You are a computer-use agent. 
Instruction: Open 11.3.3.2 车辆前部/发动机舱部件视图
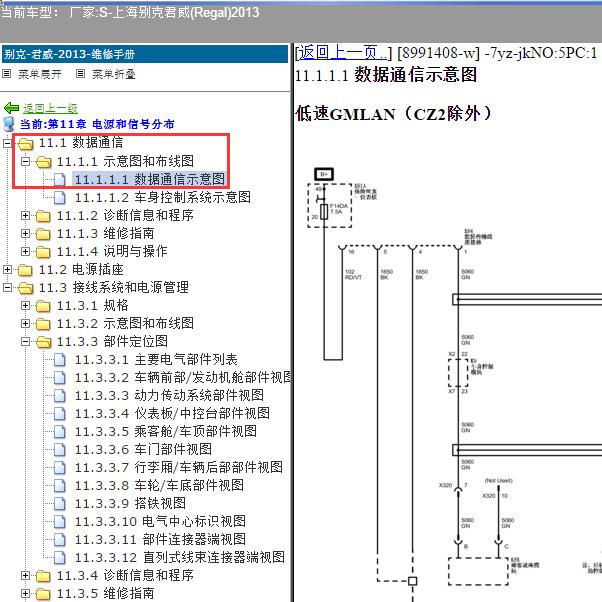(182, 378)
